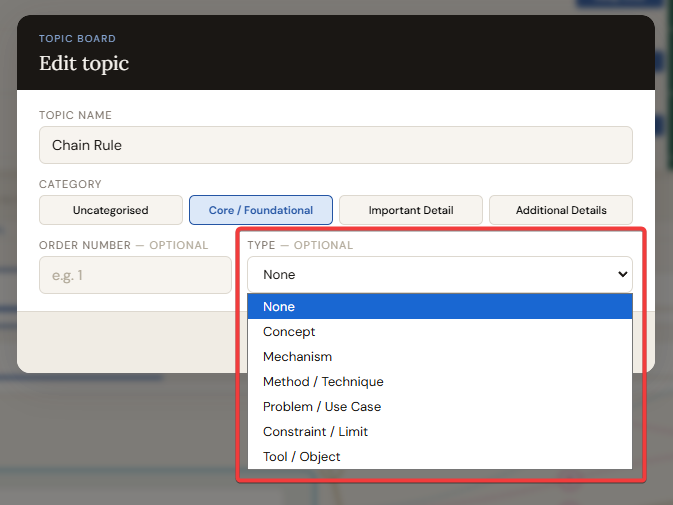
Task: Click the Topic Board label in header
Action: coord(77,39)
